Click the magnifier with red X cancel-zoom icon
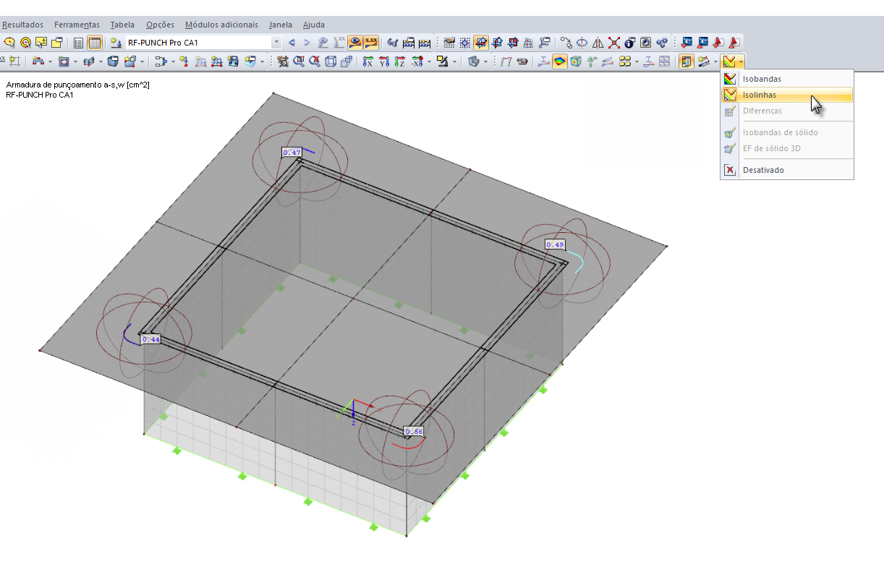 [315, 61]
